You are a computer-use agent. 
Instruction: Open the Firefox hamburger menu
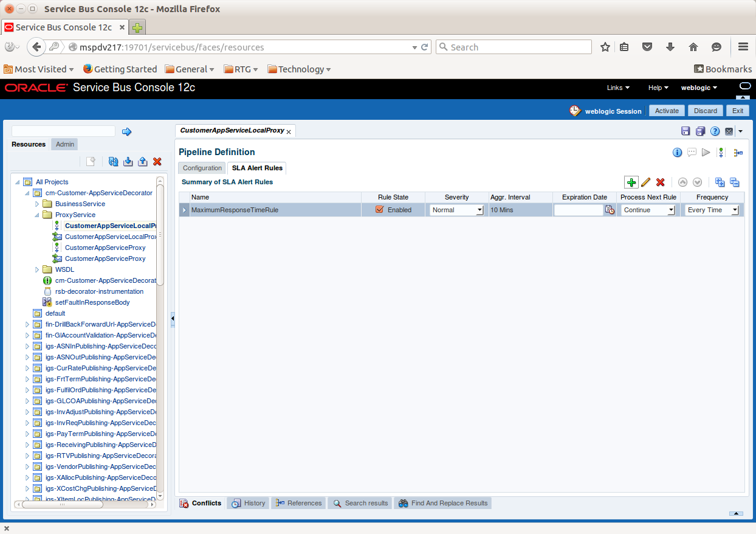coord(743,47)
